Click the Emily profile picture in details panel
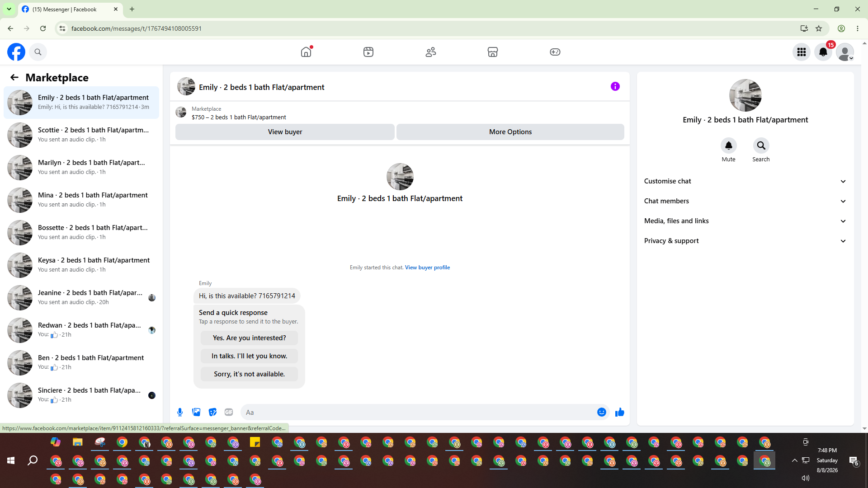Viewport: 868px width, 488px height. point(745,95)
